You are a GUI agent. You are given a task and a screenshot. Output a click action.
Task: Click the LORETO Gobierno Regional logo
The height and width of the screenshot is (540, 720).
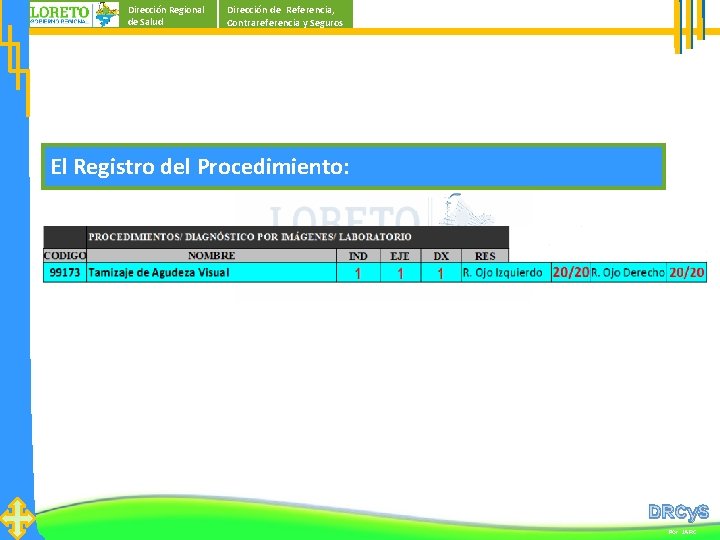[74, 14]
